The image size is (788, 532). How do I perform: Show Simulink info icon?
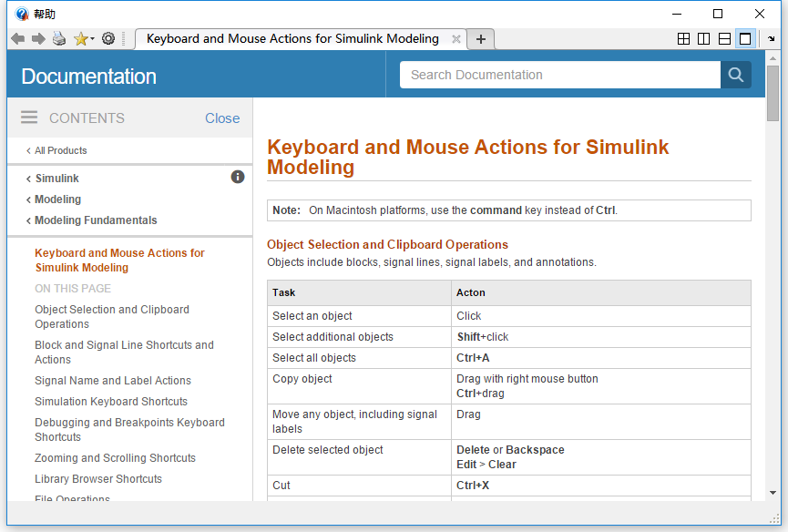coord(238,177)
